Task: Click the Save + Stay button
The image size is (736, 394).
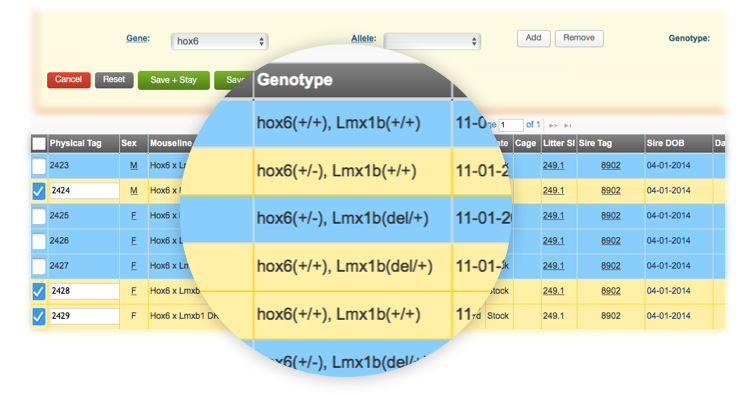Action: tap(173, 80)
